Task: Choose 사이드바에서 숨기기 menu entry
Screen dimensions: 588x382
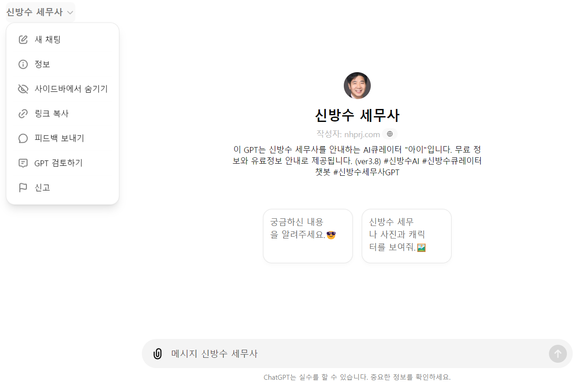Action: coord(62,89)
